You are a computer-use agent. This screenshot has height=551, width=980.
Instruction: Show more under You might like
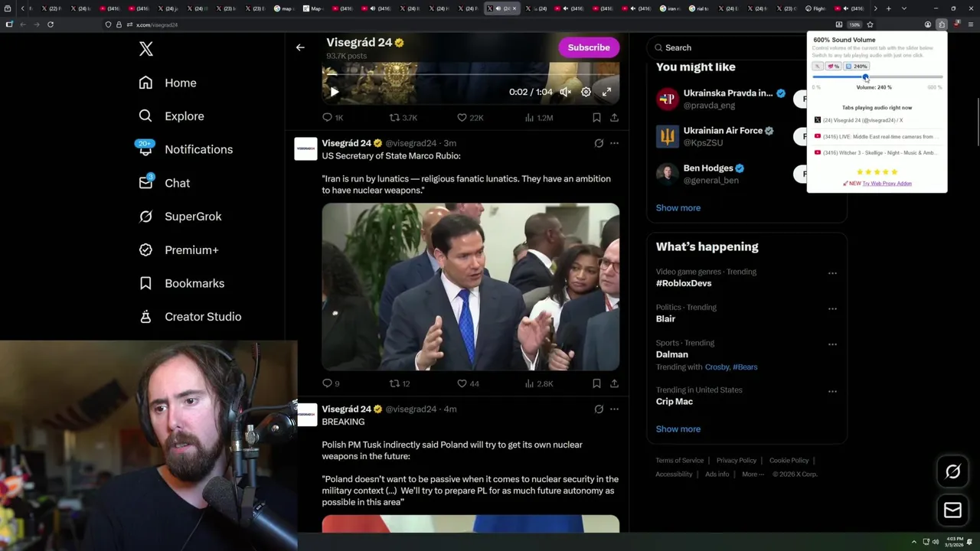(x=678, y=208)
